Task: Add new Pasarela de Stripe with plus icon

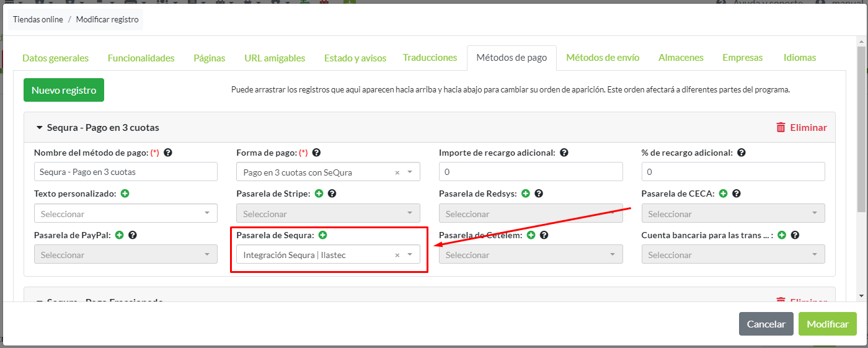Action: (319, 194)
